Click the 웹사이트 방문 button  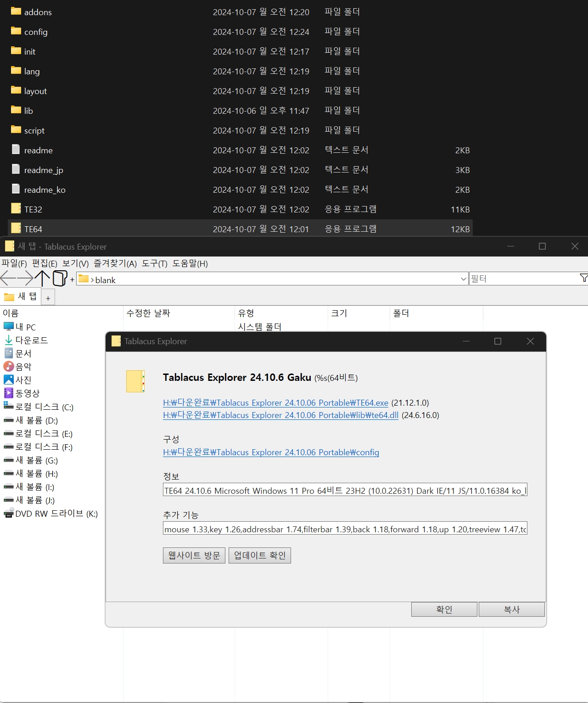pyautogui.click(x=194, y=555)
